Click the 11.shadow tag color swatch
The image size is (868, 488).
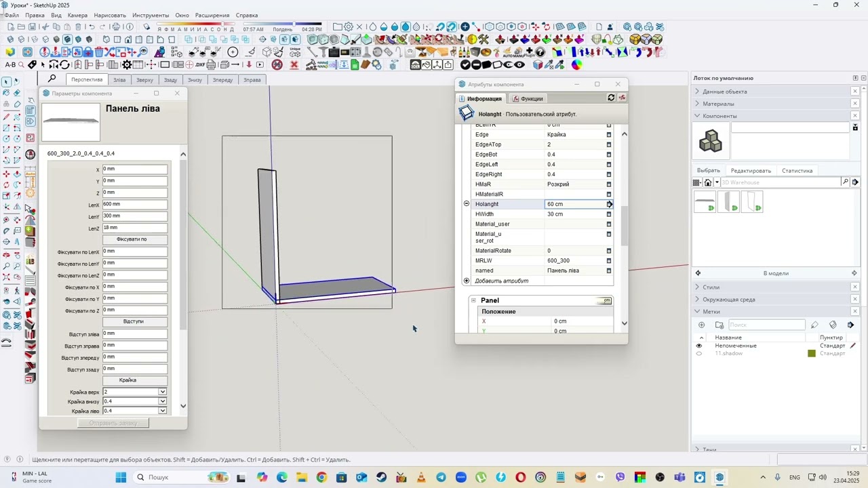tap(811, 354)
